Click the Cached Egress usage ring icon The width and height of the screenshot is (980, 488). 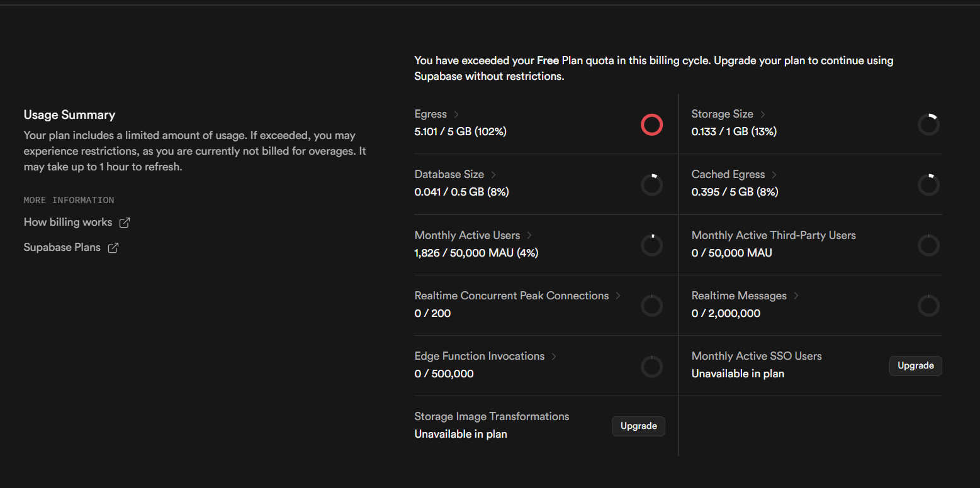[x=928, y=185]
